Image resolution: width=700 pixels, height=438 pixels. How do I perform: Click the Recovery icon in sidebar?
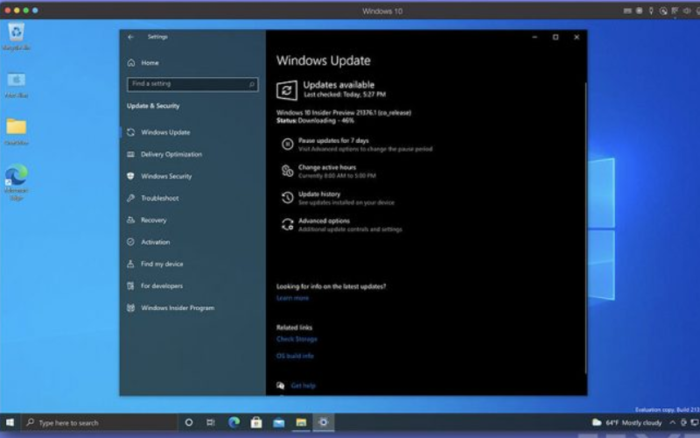[x=130, y=220]
